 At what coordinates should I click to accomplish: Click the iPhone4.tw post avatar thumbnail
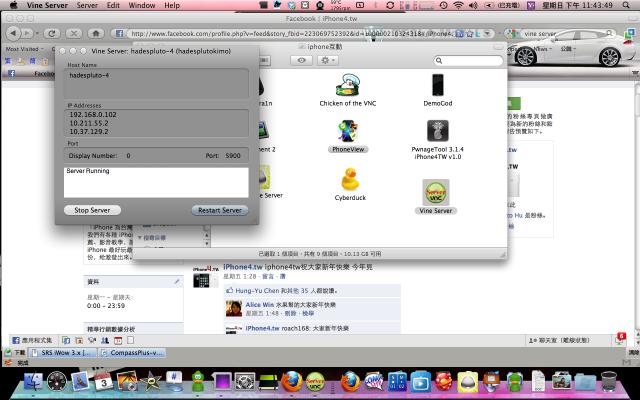[x=206, y=278]
